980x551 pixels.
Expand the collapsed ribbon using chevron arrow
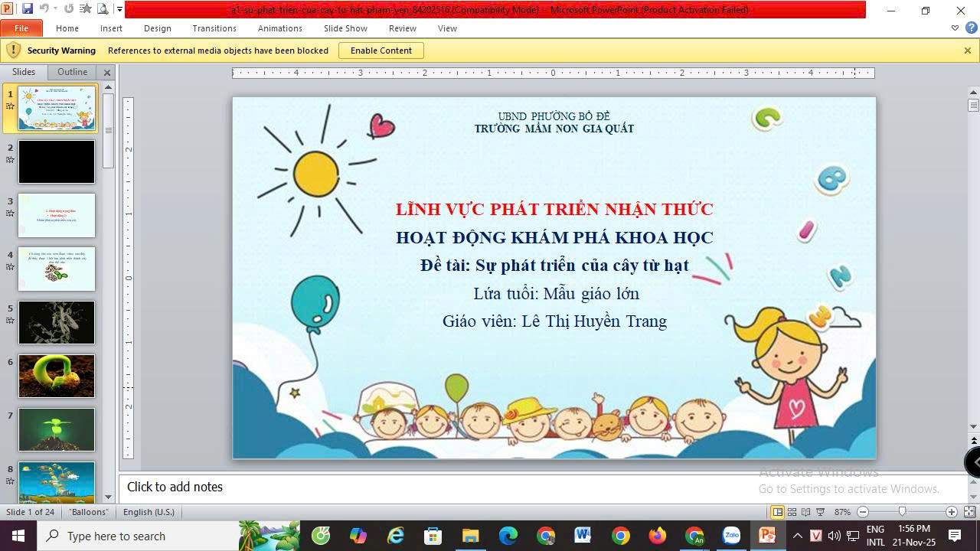tap(955, 28)
